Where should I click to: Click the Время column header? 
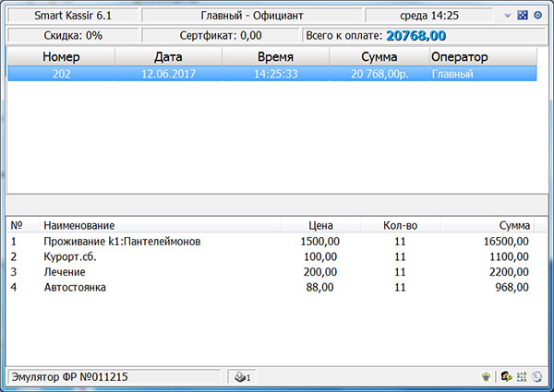point(275,57)
